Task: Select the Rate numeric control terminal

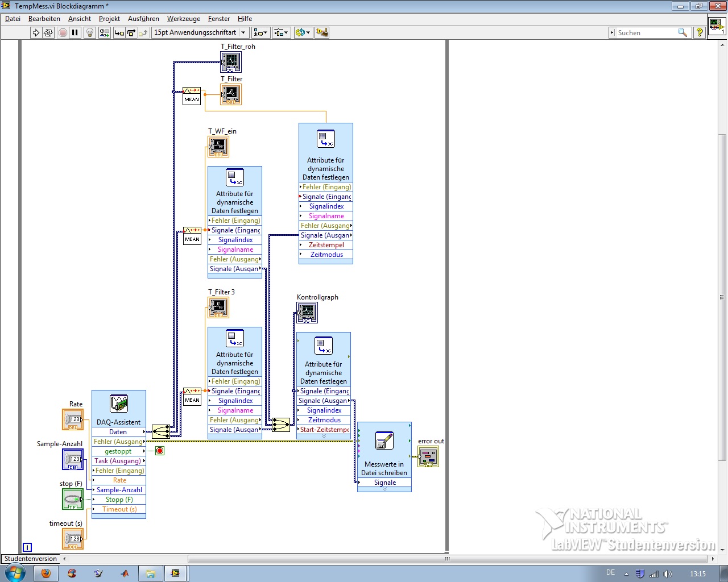Action: (x=73, y=419)
